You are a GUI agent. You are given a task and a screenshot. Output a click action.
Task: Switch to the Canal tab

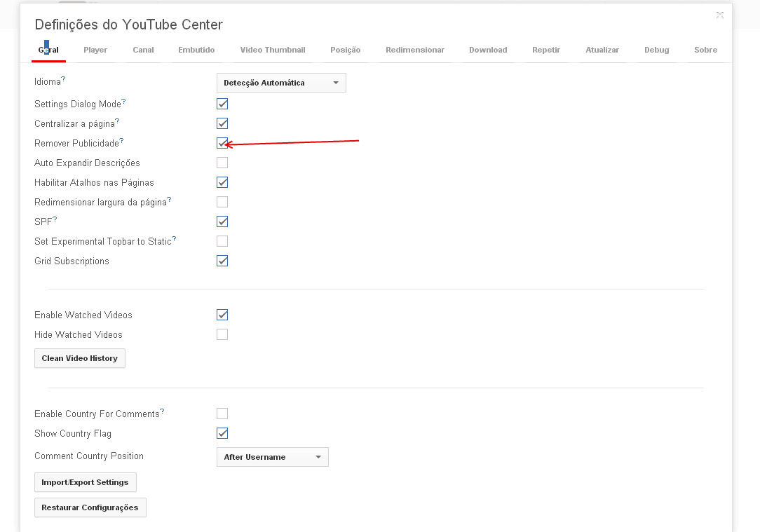(144, 50)
